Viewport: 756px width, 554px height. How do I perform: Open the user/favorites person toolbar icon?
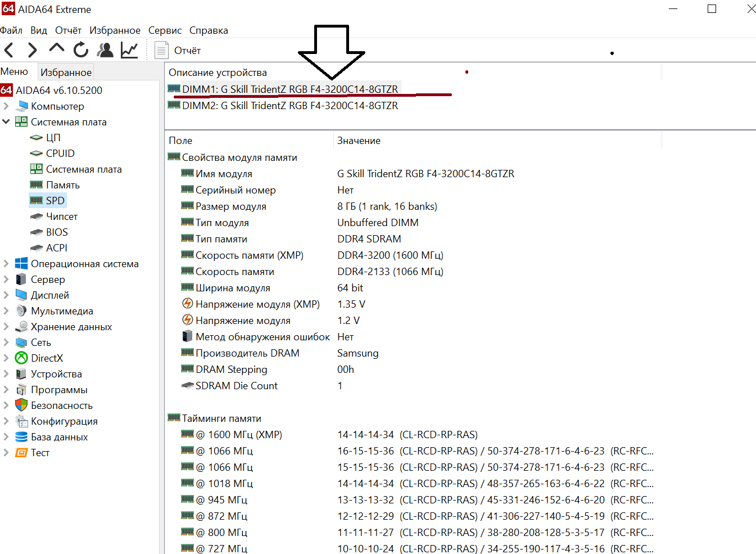(105, 50)
